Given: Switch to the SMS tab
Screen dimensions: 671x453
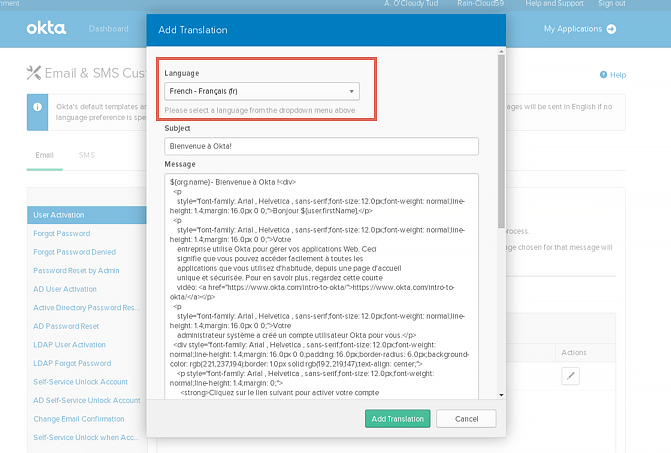Looking at the screenshot, I should pos(86,155).
